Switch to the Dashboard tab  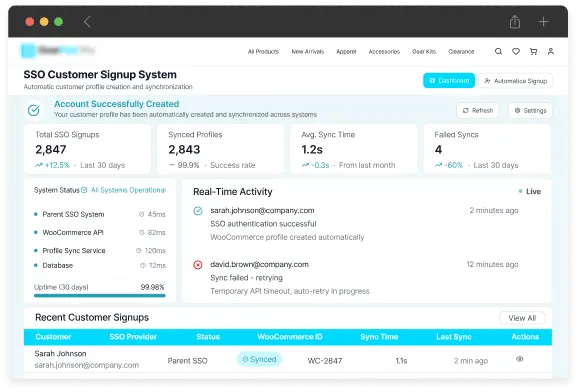[x=449, y=80]
